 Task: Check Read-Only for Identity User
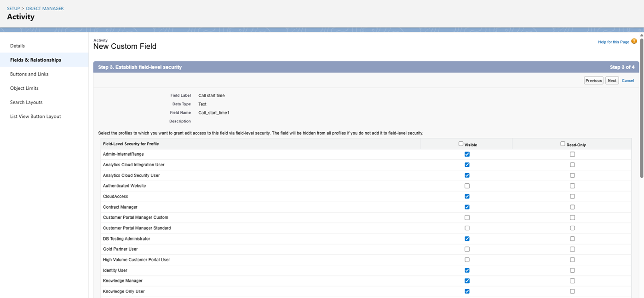(x=572, y=270)
